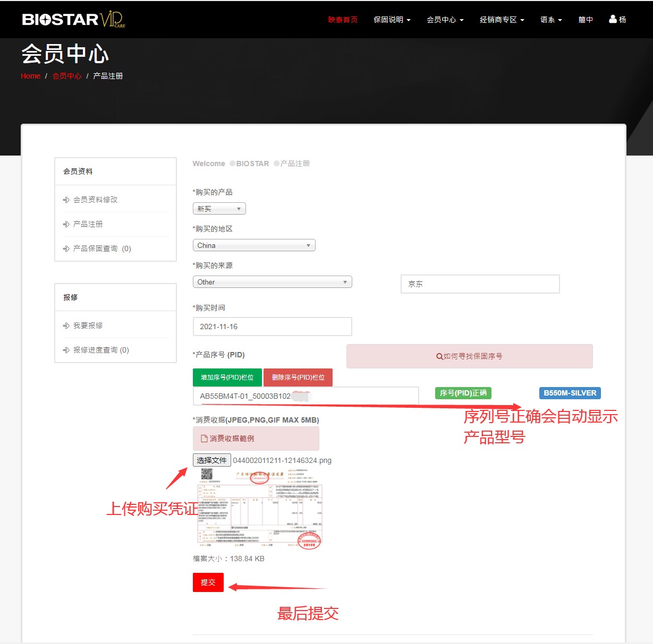
Task: Open 保固说明 dropdown menu
Action: coord(392,20)
